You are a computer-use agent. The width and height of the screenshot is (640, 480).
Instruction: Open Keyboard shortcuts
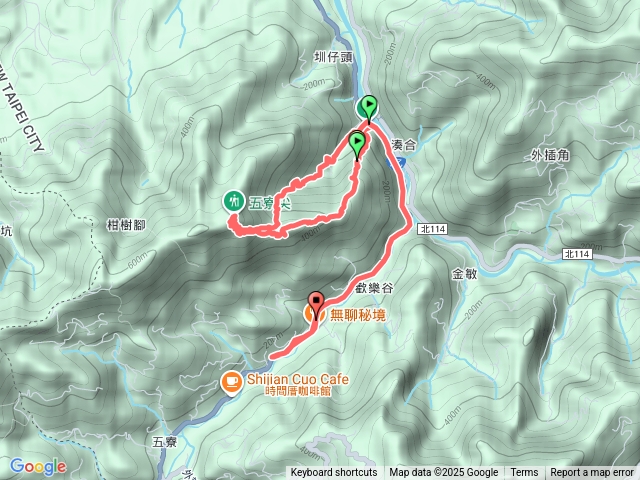coord(333,473)
